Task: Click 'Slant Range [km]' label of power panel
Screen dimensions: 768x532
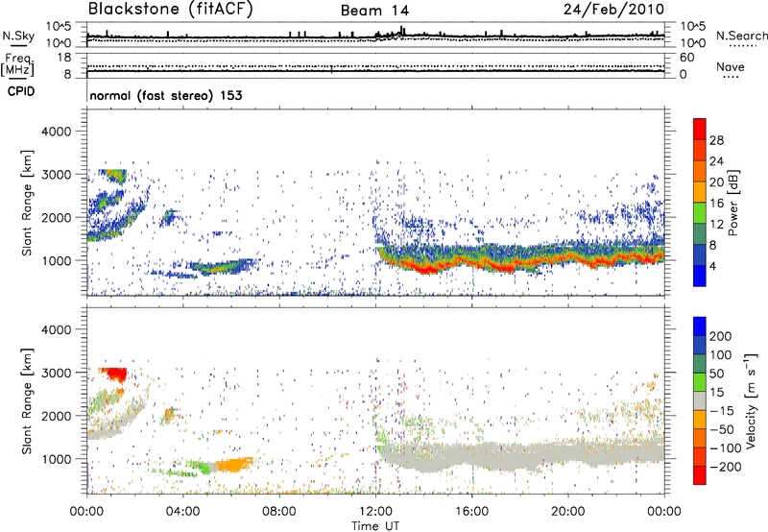Action: [x=27, y=203]
